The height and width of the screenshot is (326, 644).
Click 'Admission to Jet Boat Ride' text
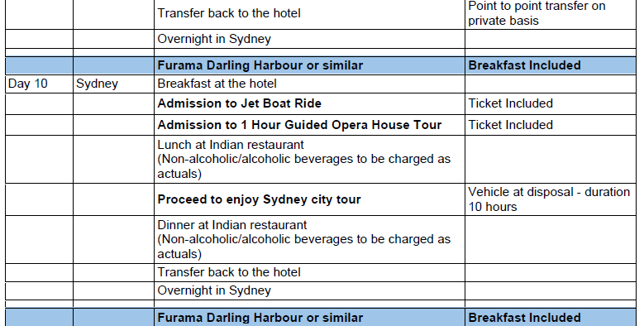point(240,103)
